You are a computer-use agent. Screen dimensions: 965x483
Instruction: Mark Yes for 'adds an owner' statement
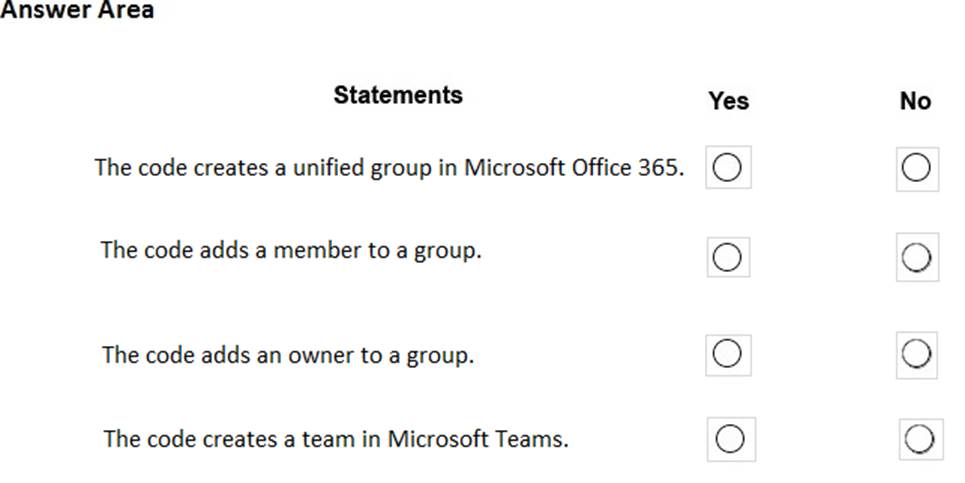coord(727,353)
